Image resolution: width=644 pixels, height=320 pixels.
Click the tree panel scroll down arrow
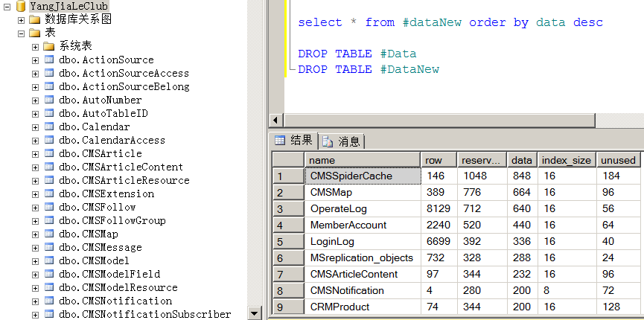click(x=255, y=313)
